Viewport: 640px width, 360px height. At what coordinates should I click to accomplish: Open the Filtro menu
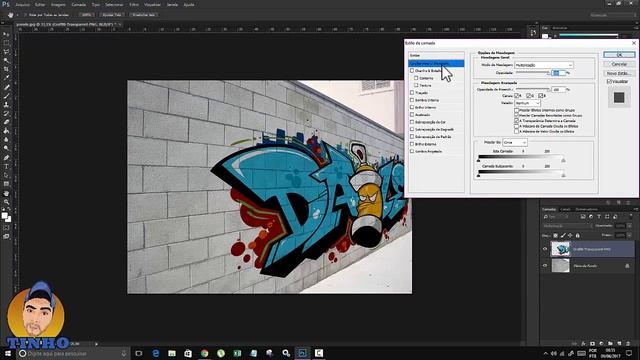(x=134, y=4)
